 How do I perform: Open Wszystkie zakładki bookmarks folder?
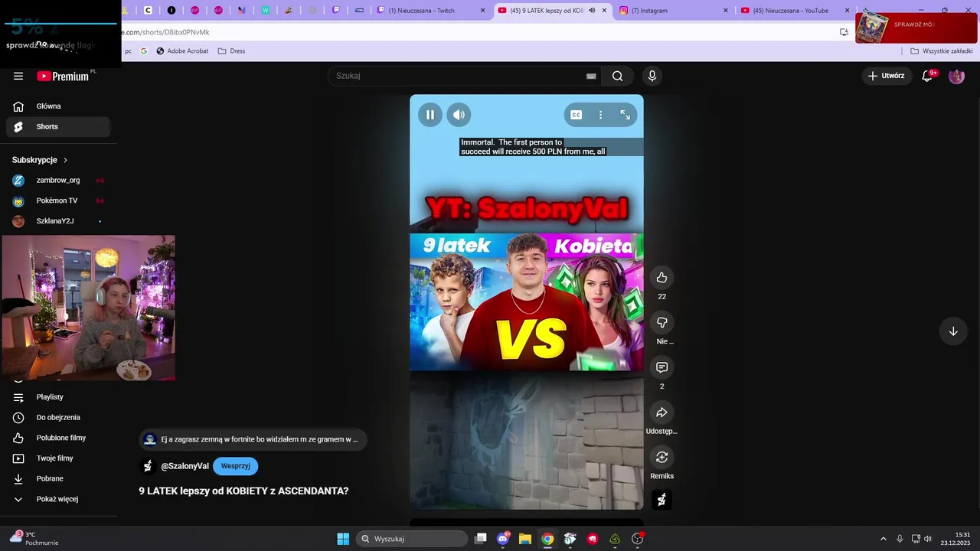click(x=942, y=51)
